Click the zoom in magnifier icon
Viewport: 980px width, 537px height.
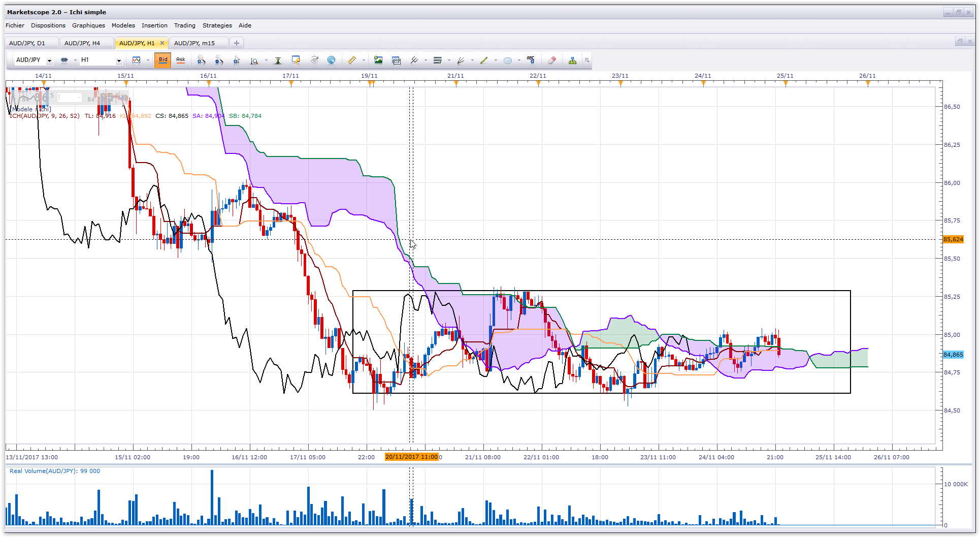tap(202, 60)
